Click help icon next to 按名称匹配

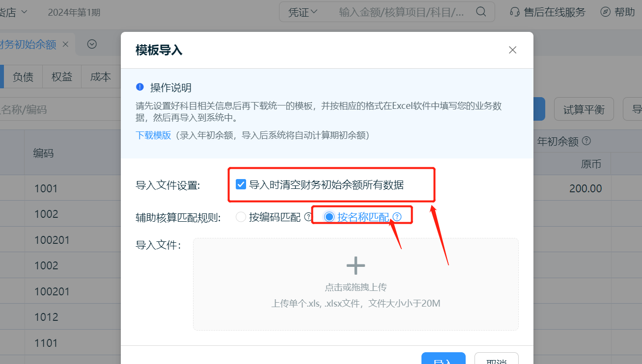pos(397,217)
